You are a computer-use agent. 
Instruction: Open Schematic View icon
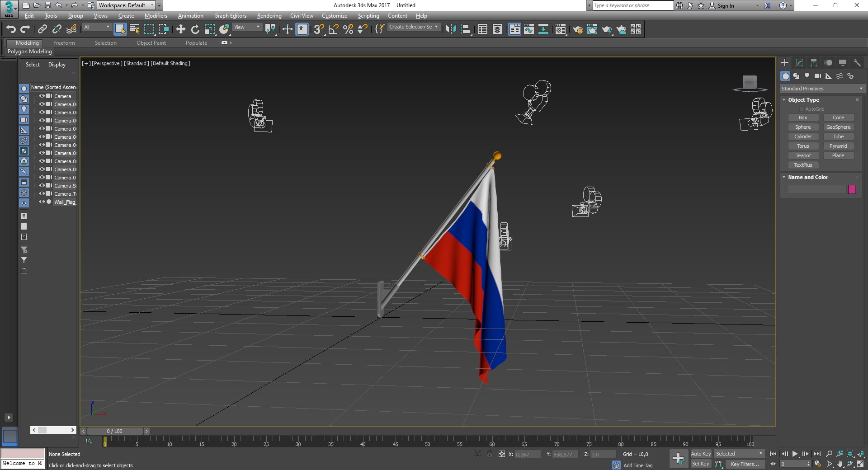543,29
